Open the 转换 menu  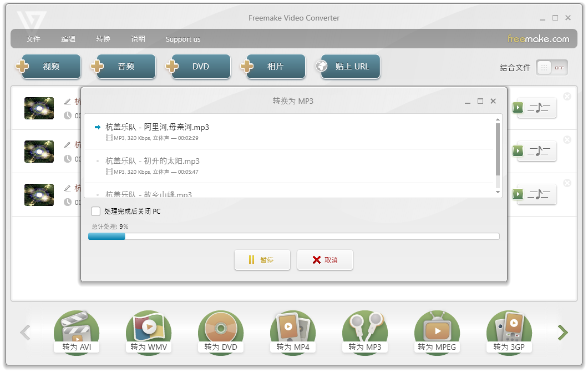(x=103, y=39)
